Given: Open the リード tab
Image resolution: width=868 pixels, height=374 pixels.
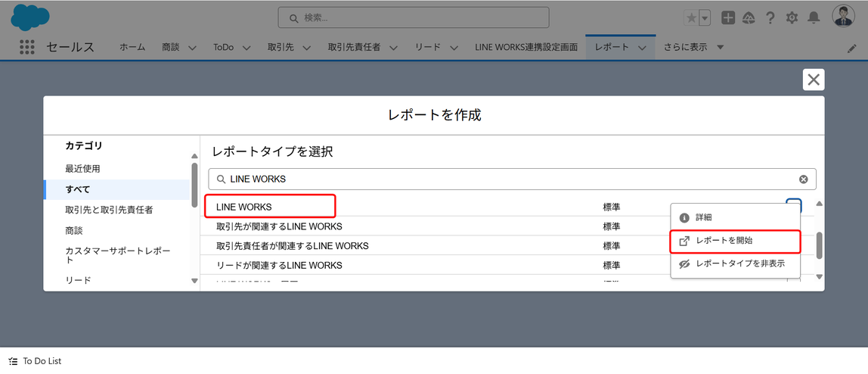Looking at the screenshot, I should pyautogui.click(x=428, y=47).
